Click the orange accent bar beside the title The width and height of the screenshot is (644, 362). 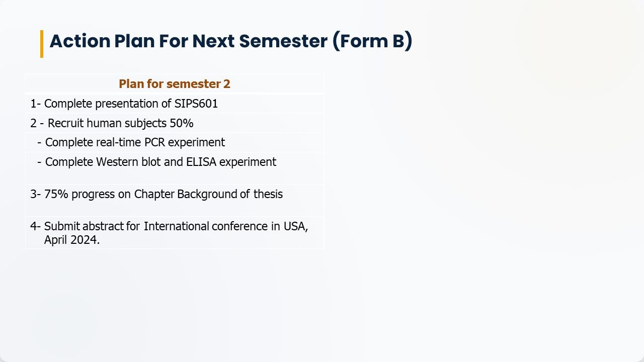click(x=42, y=44)
